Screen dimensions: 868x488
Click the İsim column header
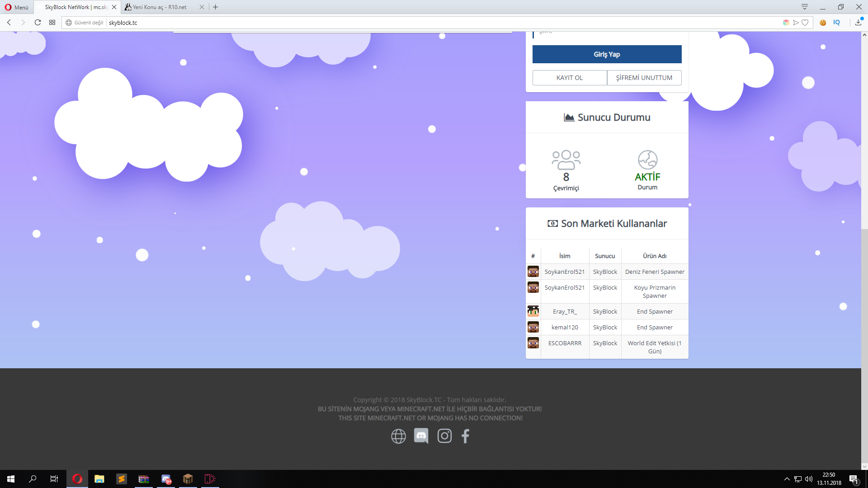(x=565, y=256)
